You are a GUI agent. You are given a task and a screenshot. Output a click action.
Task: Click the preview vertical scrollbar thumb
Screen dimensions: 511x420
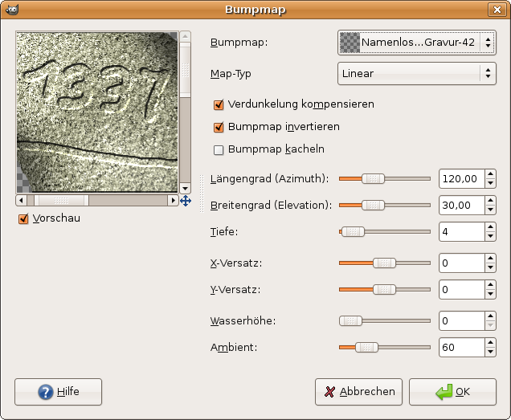185,70
